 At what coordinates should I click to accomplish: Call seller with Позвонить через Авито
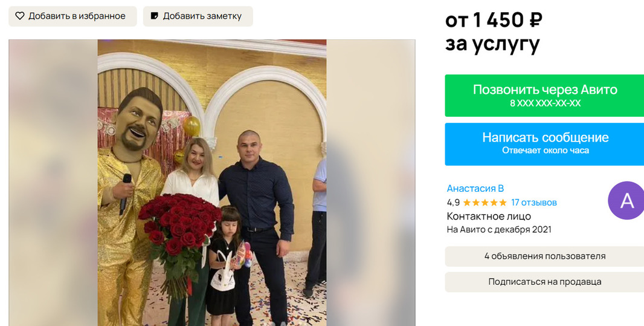click(x=544, y=96)
